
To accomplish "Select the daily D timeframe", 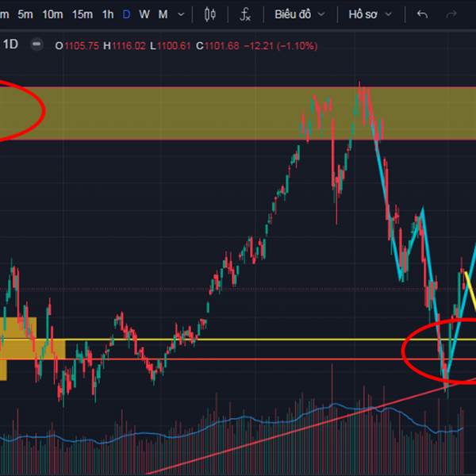I will coord(126,14).
